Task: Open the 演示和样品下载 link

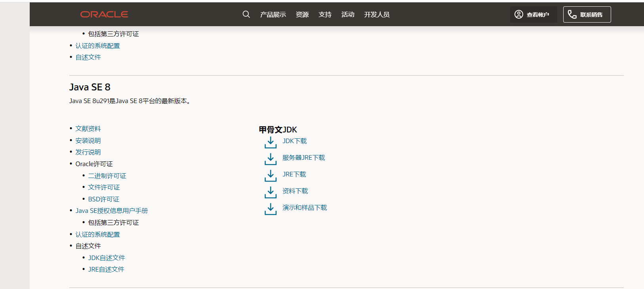Action: [305, 208]
